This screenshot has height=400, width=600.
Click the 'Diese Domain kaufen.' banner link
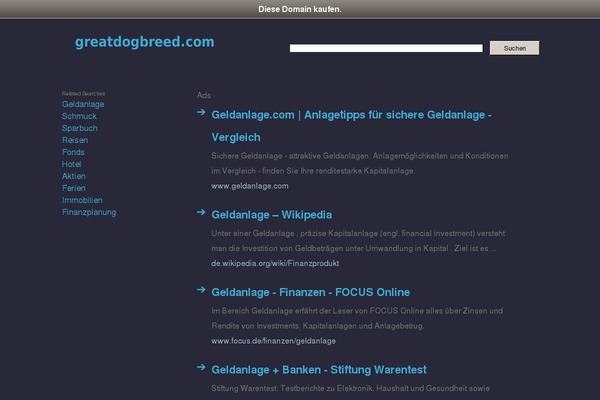pyautogui.click(x=300, y=9)
